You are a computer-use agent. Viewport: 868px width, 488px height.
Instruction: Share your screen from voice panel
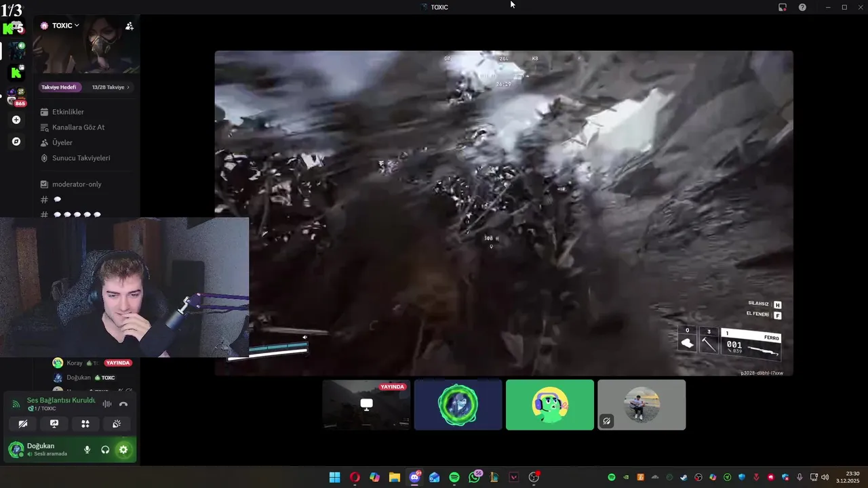tap(54, 424)
